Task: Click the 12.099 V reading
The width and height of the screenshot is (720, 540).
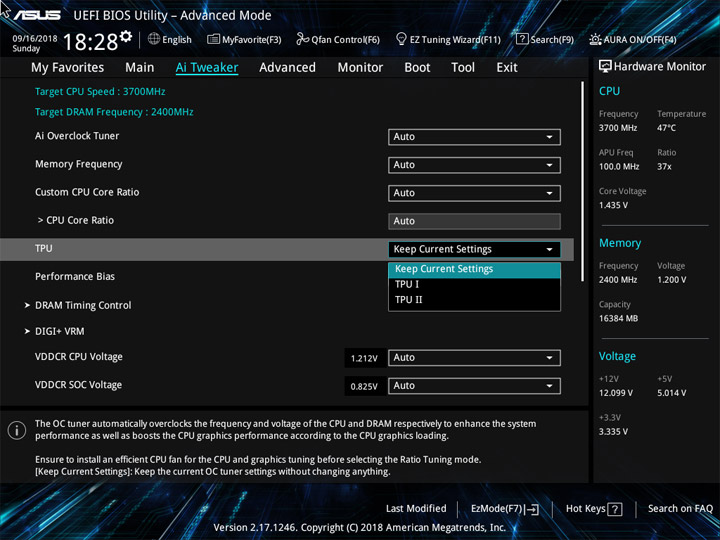Action: click(616, 393)
